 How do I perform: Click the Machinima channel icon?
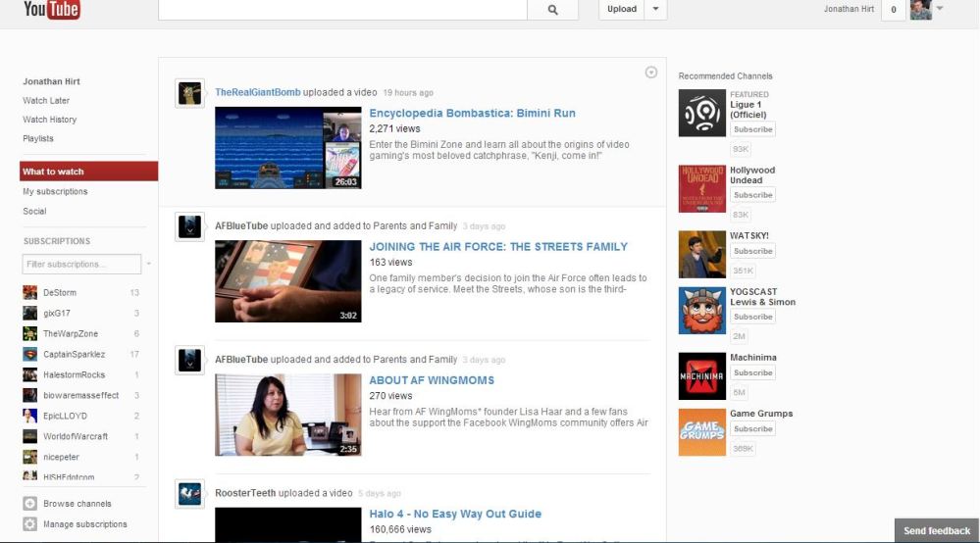point(702,376)
